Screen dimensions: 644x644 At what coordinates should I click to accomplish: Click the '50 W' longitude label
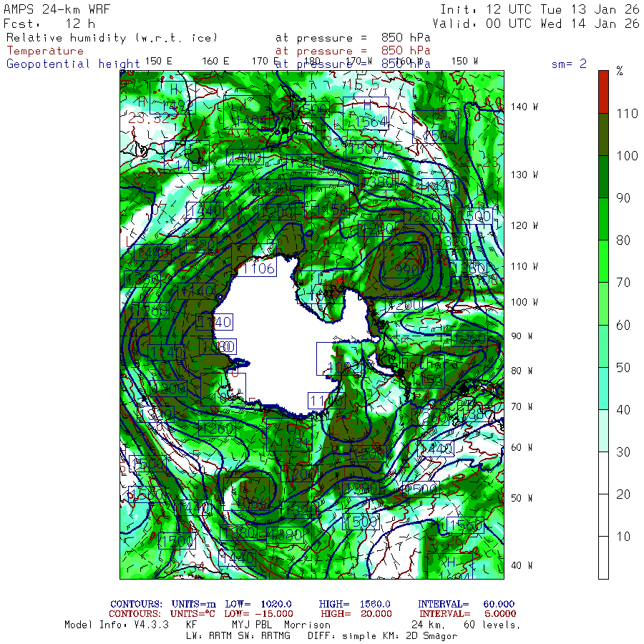pos(522,498)
